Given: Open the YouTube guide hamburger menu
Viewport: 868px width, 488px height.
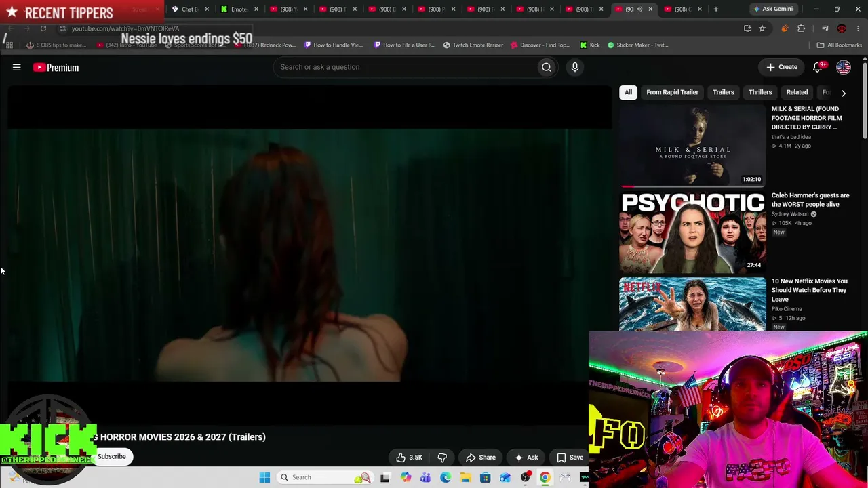Looking at the screenshot, I should coord(17,67).
